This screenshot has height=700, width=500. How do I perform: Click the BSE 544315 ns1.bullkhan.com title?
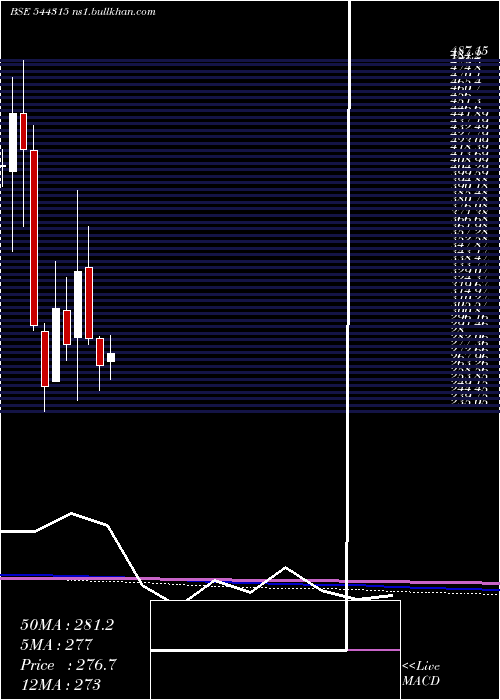click(x=83, y=12)
